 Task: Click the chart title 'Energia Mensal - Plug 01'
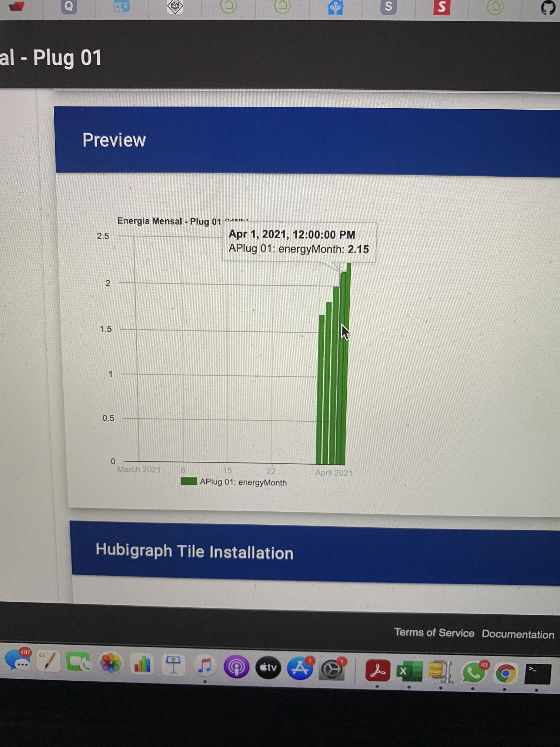pos(169,221)
